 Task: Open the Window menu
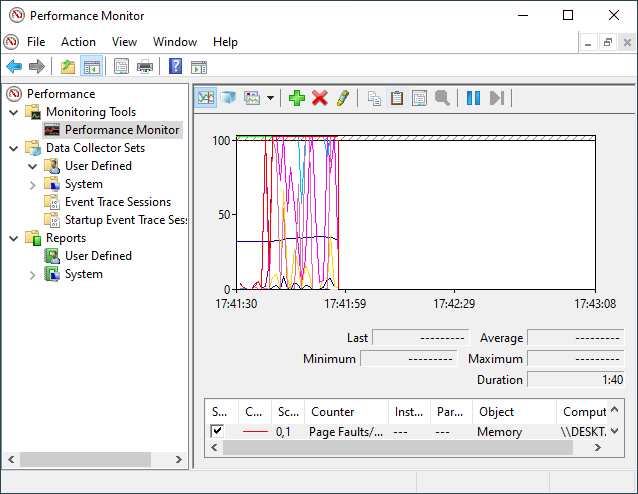pyautogui.click(x=175, y=42)
